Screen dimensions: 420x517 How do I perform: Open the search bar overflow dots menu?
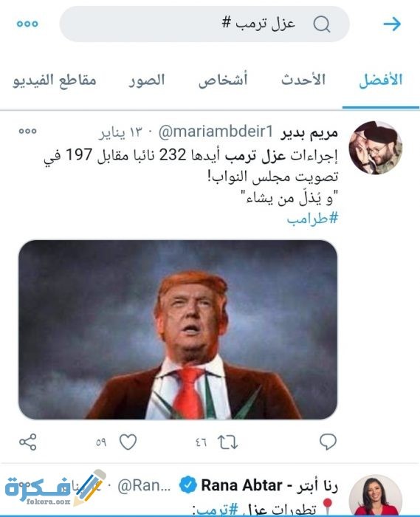(27, 24)
